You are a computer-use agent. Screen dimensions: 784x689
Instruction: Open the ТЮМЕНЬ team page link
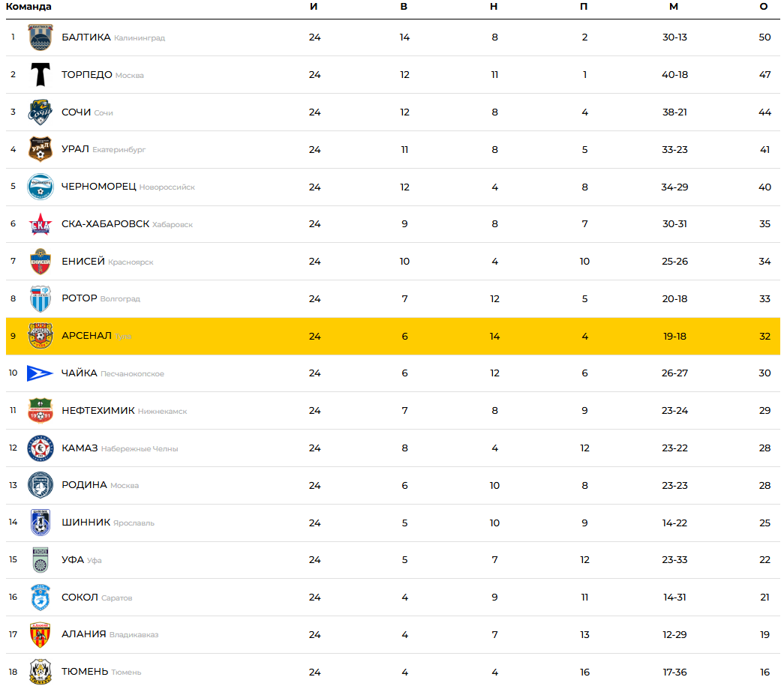point(85,672)
